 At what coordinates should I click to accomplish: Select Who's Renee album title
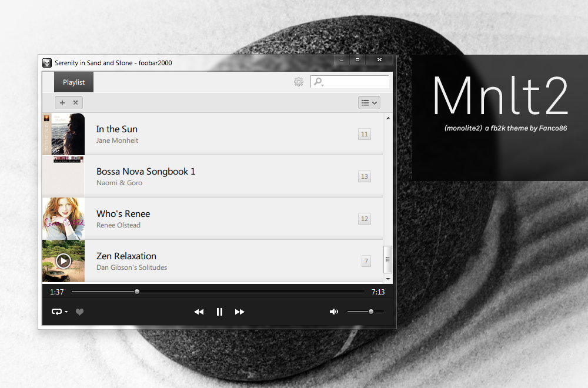click(123, 213)
